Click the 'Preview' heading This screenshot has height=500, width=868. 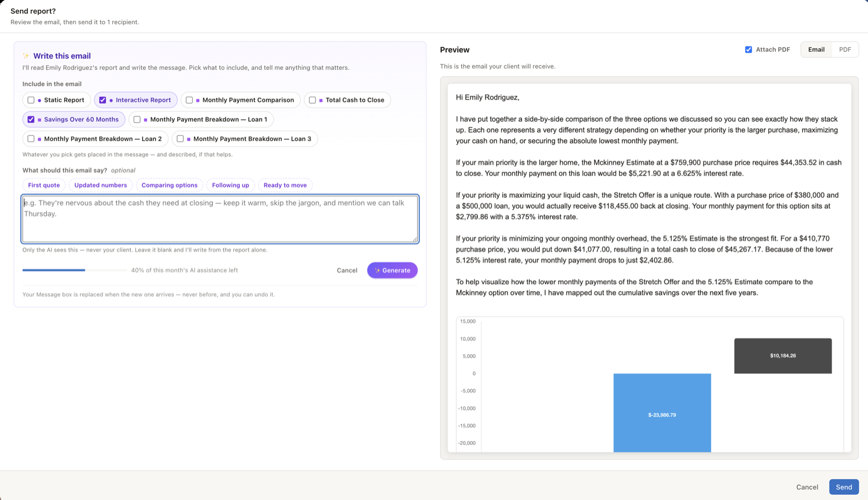pos(455,50)
